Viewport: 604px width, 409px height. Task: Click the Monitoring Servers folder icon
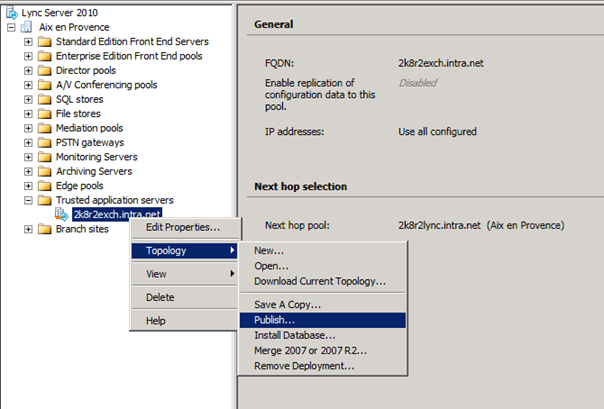[45, 157]
